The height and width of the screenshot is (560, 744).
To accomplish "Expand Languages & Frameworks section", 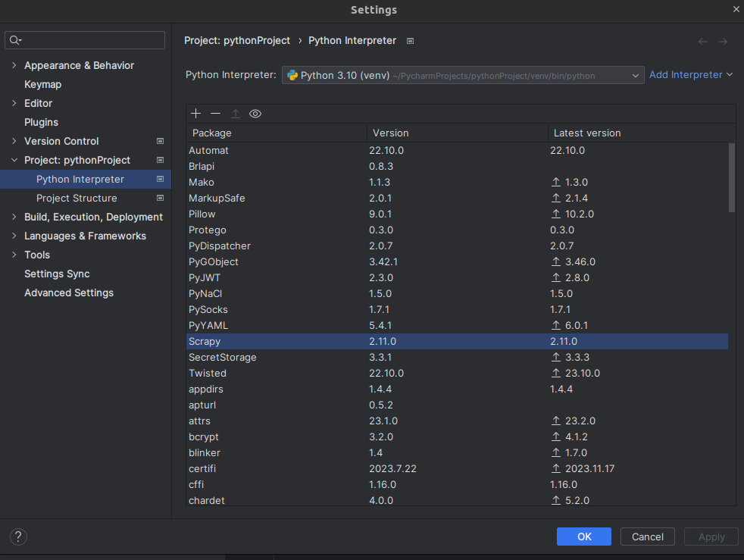I will (x=14, y=236).
